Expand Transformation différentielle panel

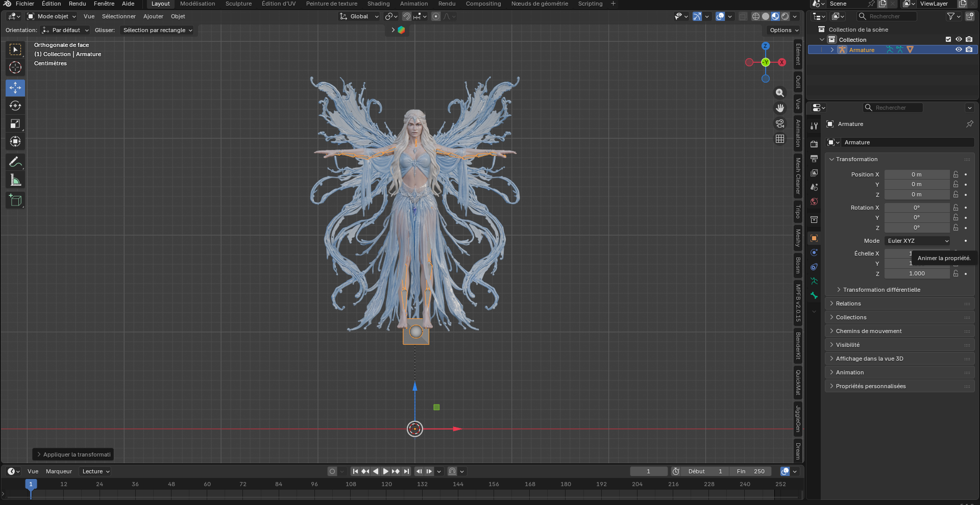881,290
